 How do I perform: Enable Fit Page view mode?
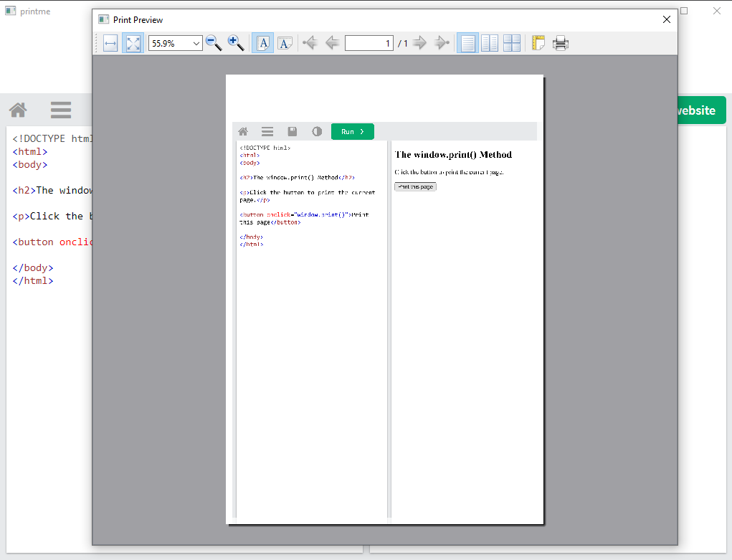[x=133, y=44]
